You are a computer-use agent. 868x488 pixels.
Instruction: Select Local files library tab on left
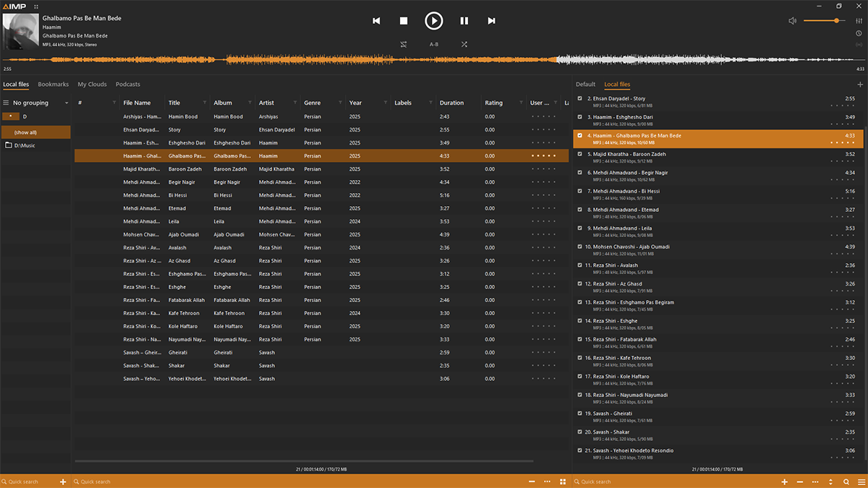pyautogui.click(x=16, y=85)
